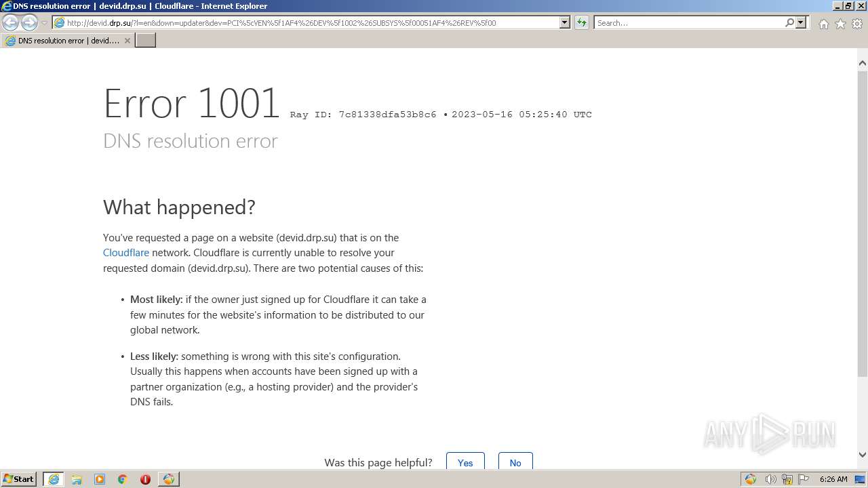Open the search provider dropdown arrow
868x488 pixels.
coord(801,23)
